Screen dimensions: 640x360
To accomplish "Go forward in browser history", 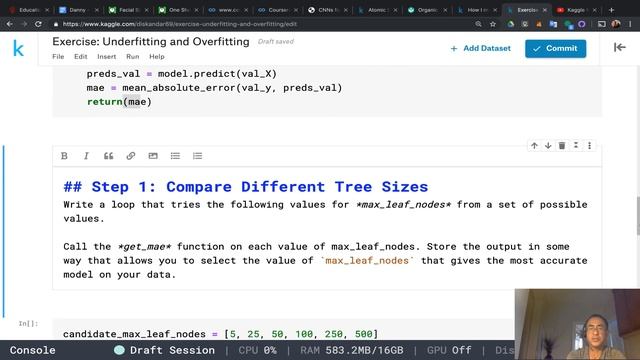I will point(24,24).
